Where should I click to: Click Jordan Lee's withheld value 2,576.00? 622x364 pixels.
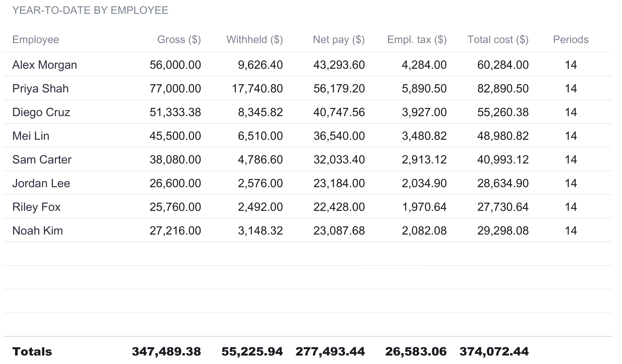[x=261, y=183]
